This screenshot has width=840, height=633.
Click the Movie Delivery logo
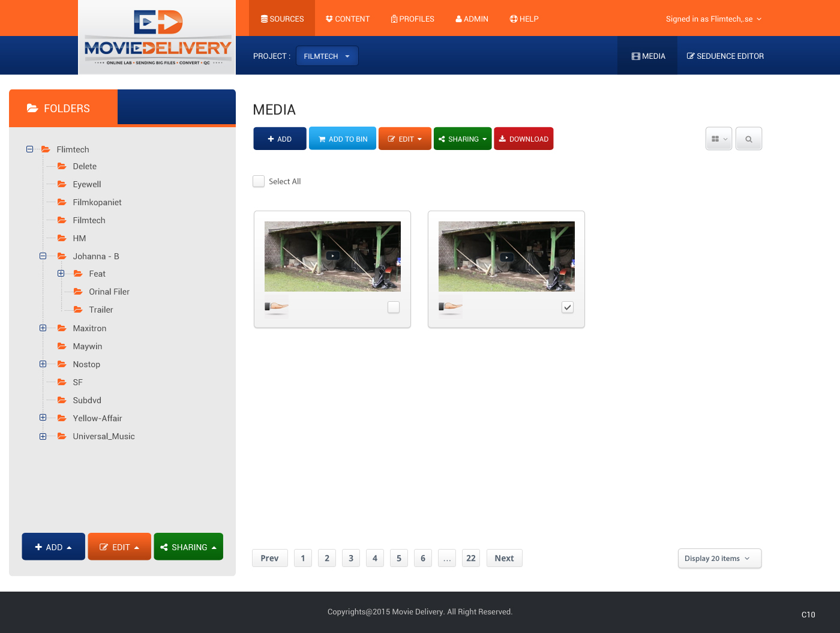(157, 38)
